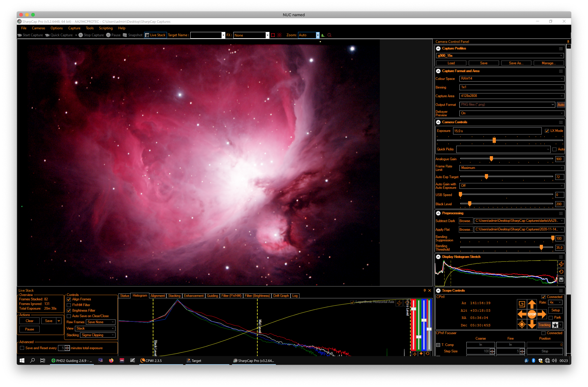The width and height of the screenshot is (588, 387).
Task: Click the red selection area rectangle icon
Action: [x=273, y=35]
